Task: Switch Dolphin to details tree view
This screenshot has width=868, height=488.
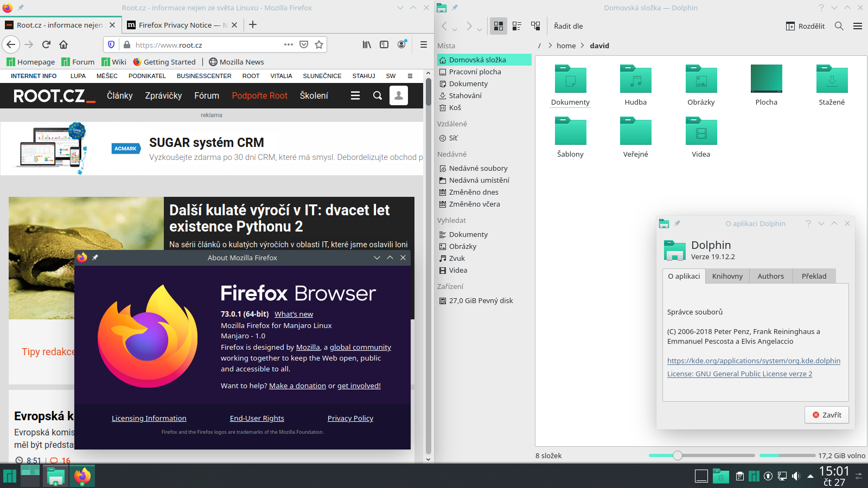Action: (x=535, y=26)
